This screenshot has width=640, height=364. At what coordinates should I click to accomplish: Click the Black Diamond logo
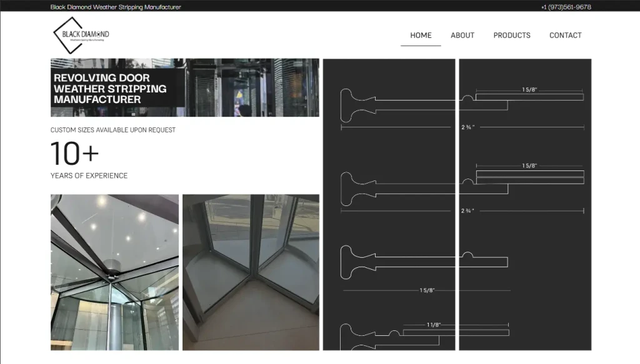(x=81, y=35)
